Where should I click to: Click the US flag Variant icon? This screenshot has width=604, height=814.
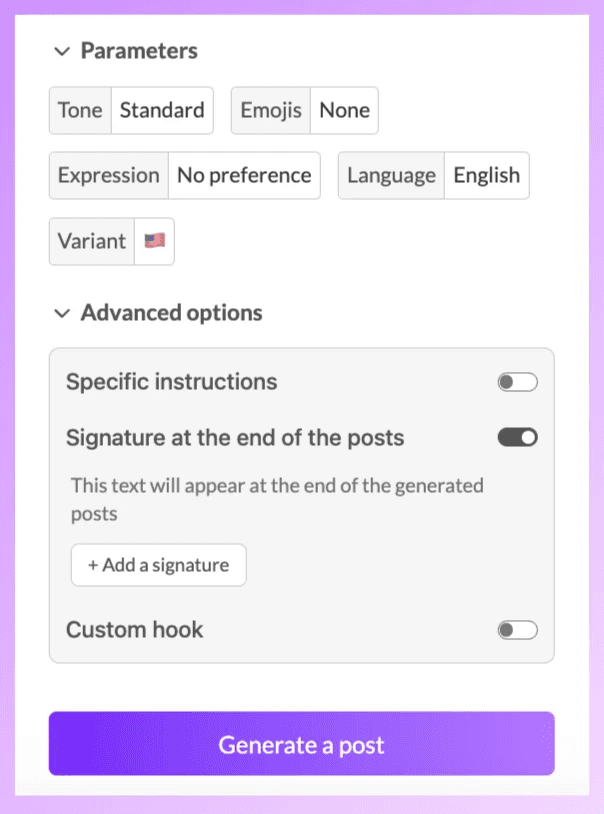pos(155,241)
